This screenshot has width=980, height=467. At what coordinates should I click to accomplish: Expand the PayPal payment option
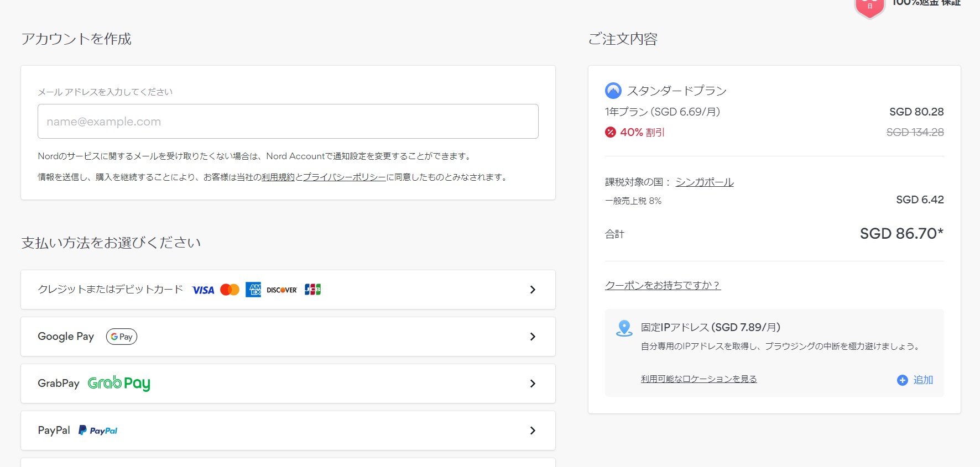(532, 431)
